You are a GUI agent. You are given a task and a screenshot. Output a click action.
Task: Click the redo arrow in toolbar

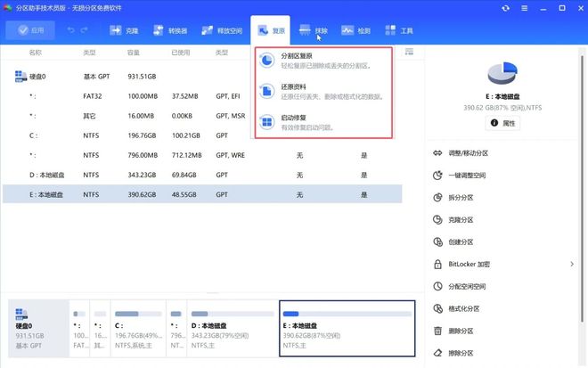tap(85, 30)
